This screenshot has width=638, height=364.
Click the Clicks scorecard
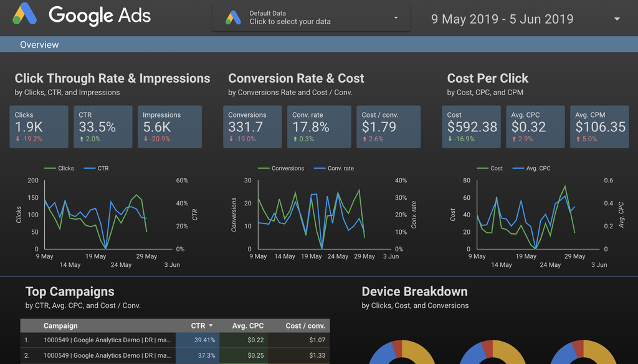pos(39,127)
